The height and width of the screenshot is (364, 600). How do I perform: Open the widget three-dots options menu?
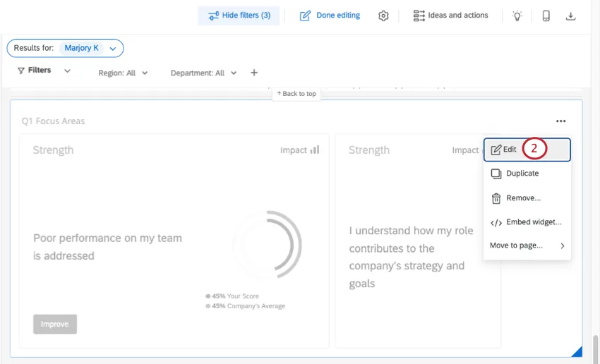(x=560, y=121)
